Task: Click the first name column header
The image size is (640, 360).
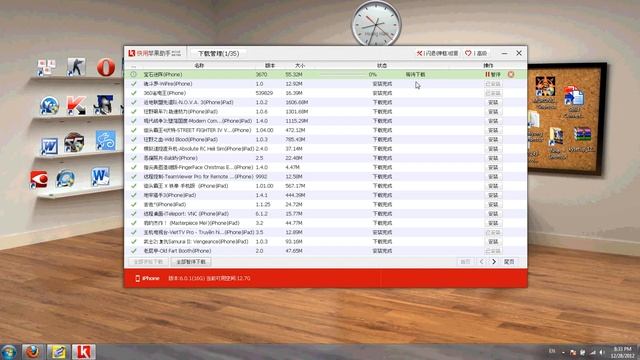Action: pyautogui.click(x=199, y=65)
